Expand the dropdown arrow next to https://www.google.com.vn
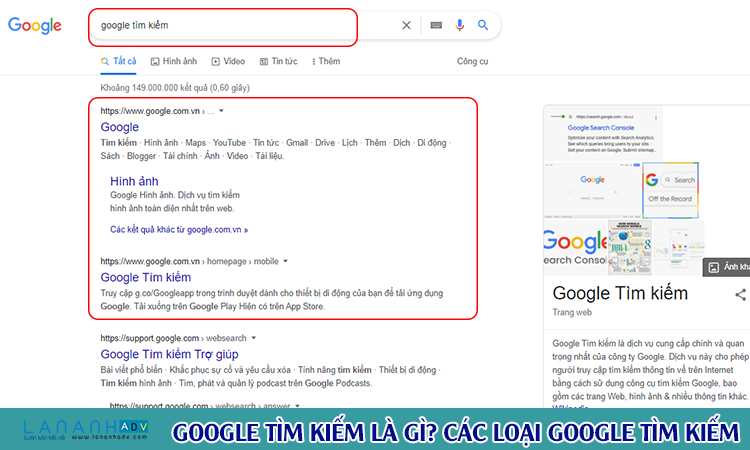This screenshot has height=450, width=750. 221,111
